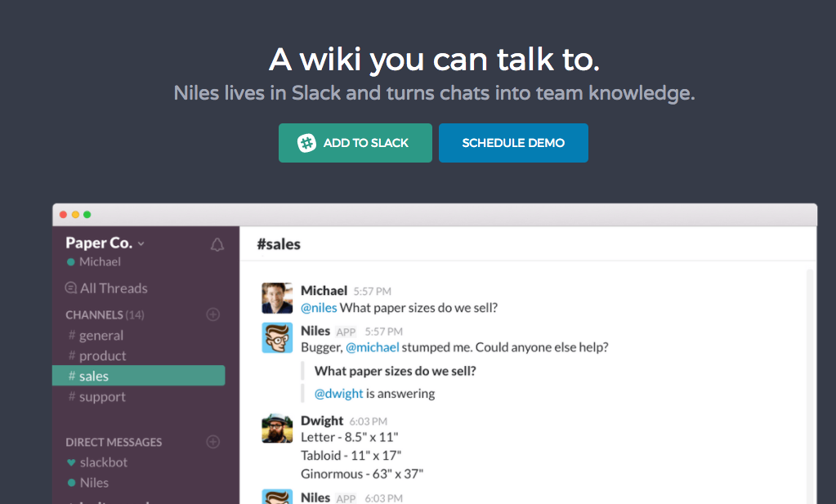Click the @dwight mention link

point(338,394)
